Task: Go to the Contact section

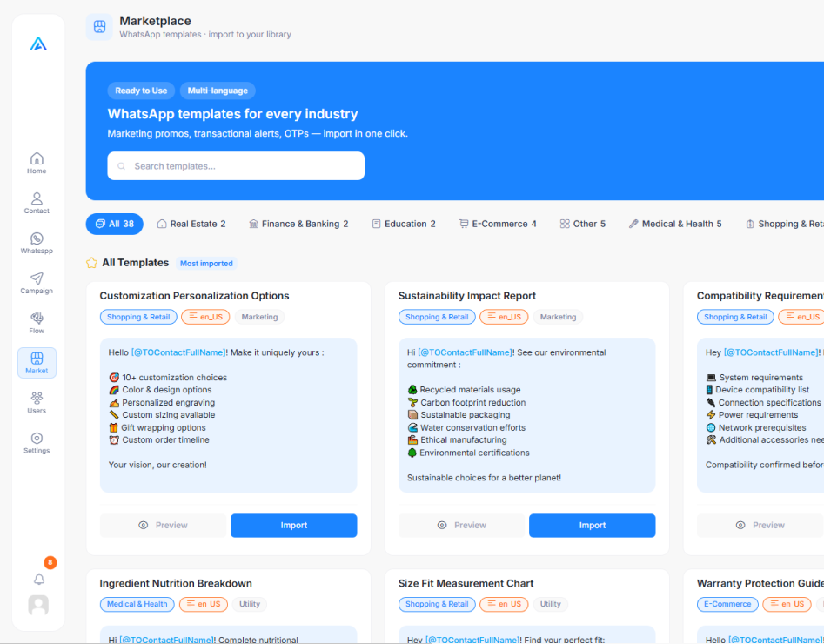Action: 37,203
